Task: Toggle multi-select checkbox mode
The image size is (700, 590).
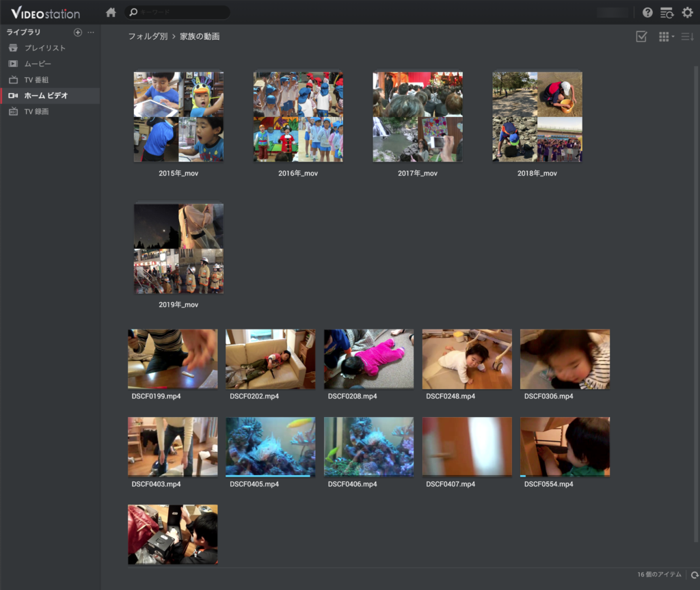Action: tap(641, 36)
